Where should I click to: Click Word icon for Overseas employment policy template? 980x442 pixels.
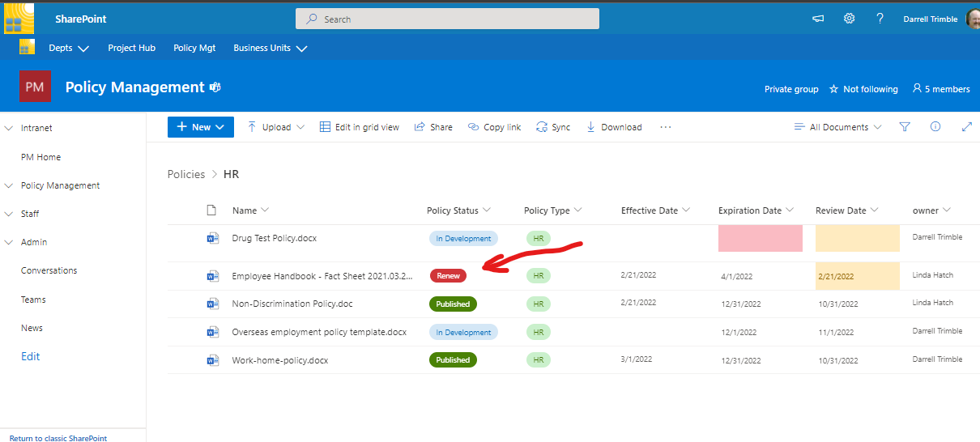tap(213, 332)
